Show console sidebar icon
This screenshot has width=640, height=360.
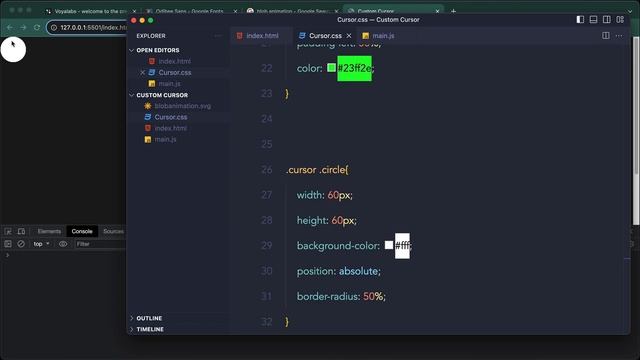click(8, 244)
